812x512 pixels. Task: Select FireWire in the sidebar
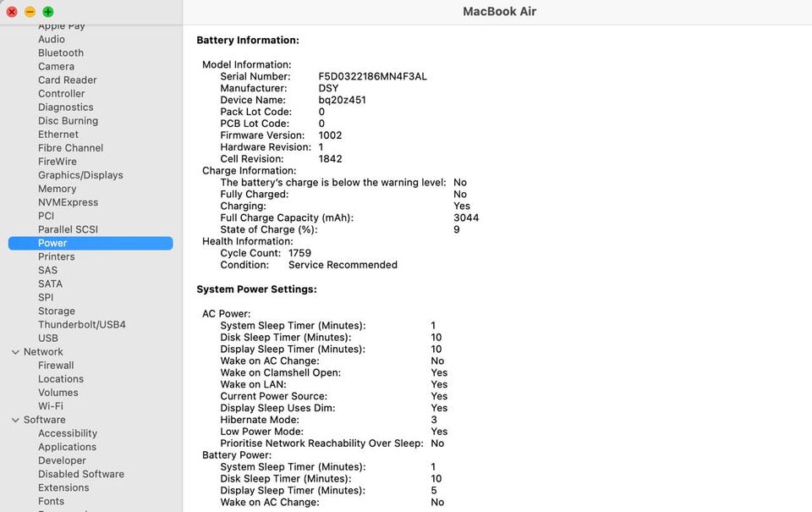(x=57, y=161)
